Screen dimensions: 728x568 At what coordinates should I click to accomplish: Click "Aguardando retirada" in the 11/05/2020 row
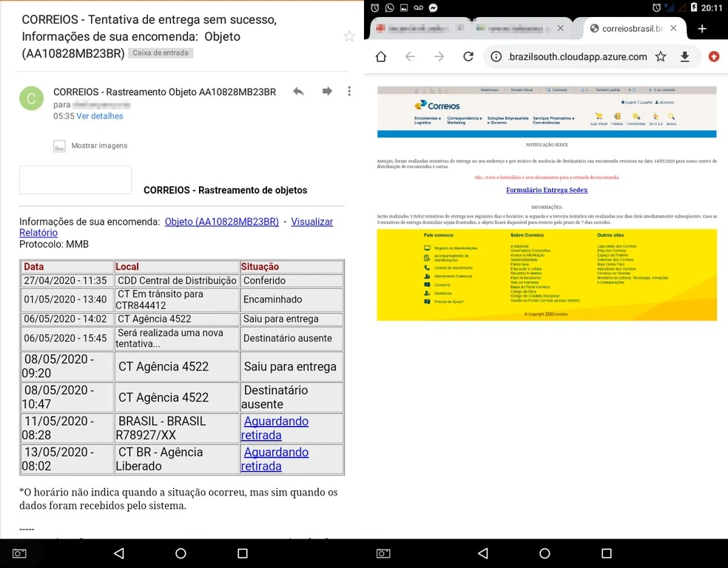[x=274, y=428]
